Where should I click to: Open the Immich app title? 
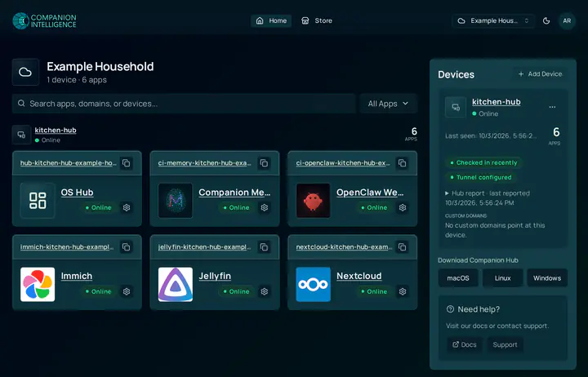[x=77, y=276]
